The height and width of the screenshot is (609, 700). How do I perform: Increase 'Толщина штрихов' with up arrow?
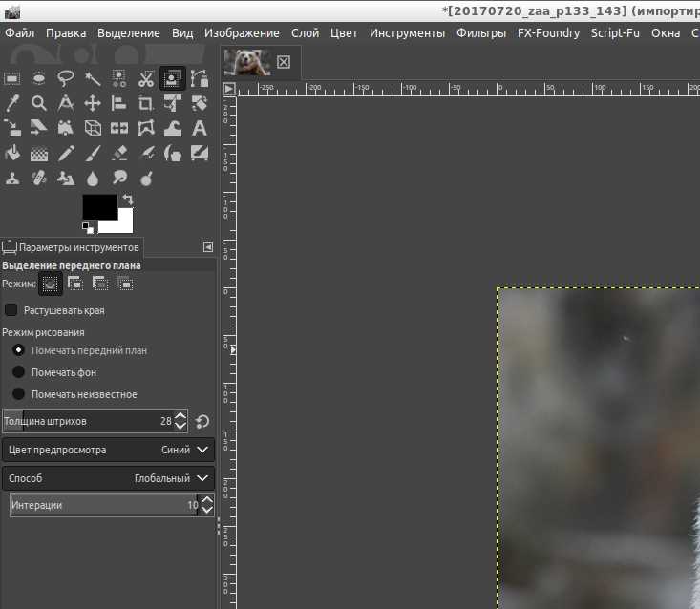tap(180, 416)
